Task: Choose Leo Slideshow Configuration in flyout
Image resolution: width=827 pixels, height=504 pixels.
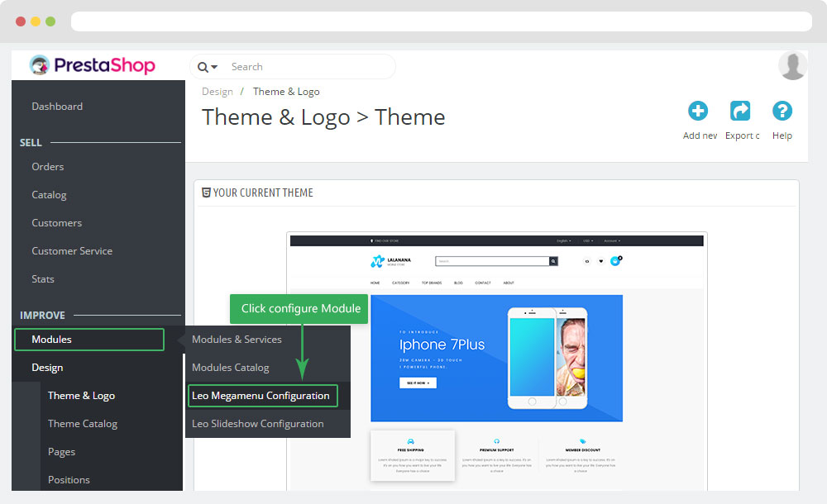Action: 258,424
